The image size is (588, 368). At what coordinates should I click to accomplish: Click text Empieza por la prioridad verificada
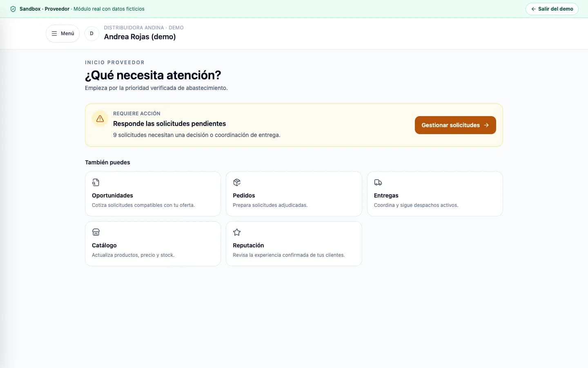tap(156, 88)
